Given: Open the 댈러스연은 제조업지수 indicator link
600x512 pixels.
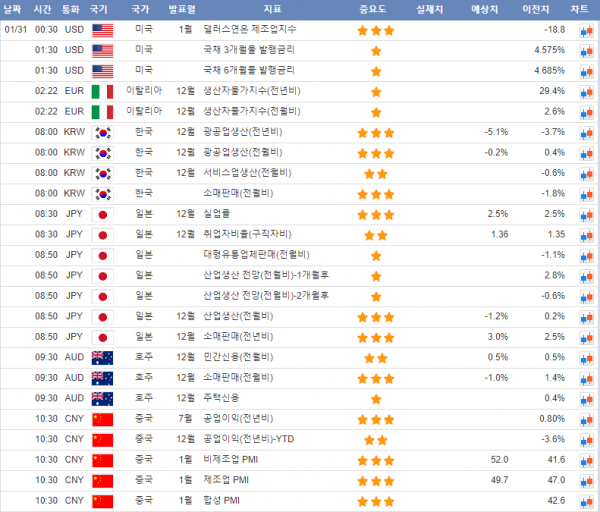Looking at the screenshot, I should [x=249, y=30].
